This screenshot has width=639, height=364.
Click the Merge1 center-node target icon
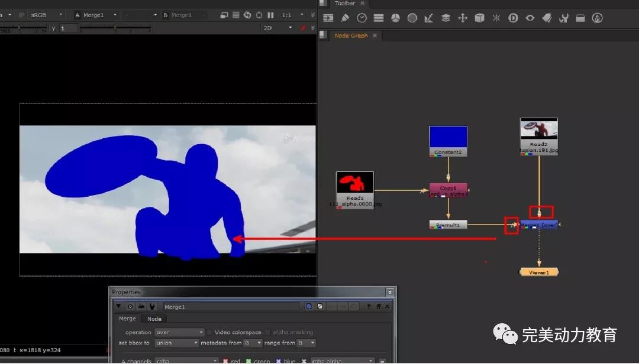pos(130,307)
